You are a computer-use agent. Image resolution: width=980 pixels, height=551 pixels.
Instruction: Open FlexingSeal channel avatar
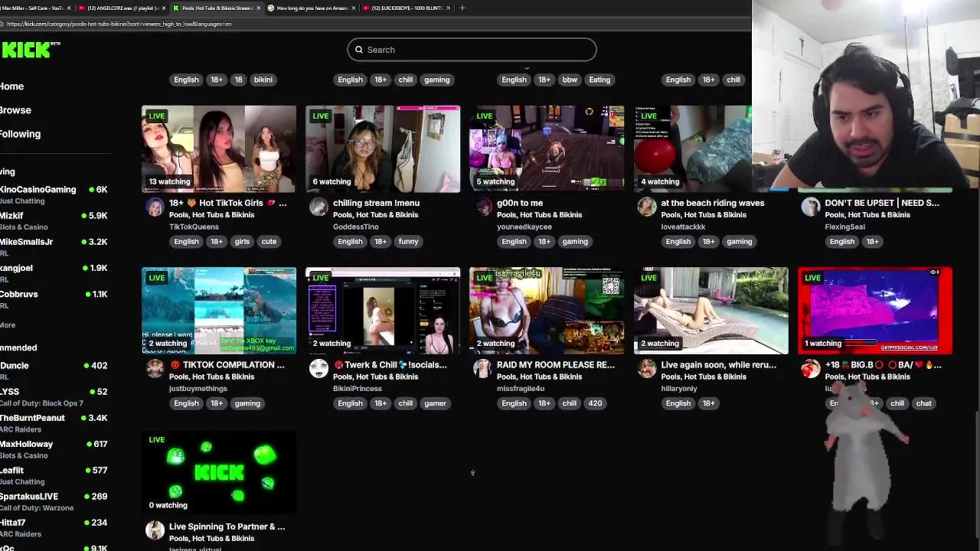pyautogui.click(x=811, y=207)
